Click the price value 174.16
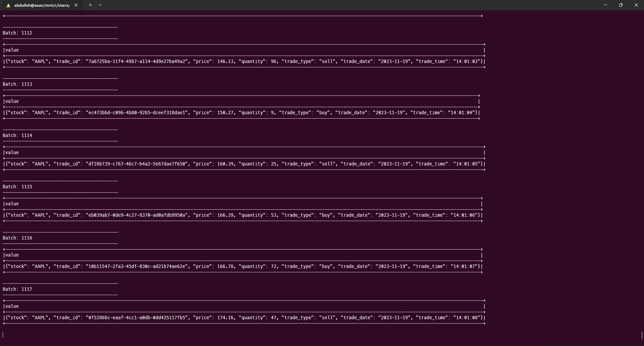This screenshot has height=346, width=644. pyautogui.click(x=225, y=318)
